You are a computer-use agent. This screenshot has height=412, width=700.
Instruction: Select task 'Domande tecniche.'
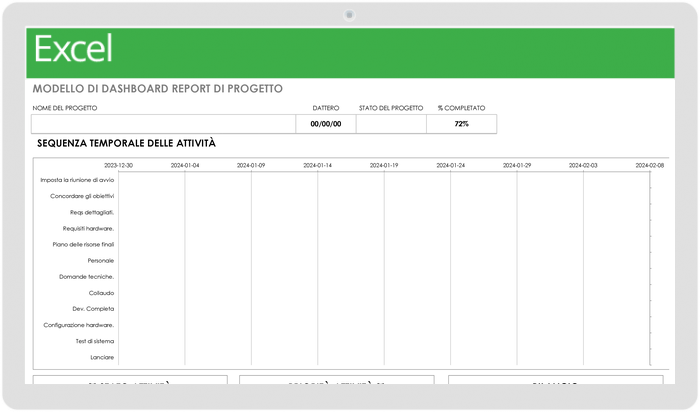tap(87, 277)
